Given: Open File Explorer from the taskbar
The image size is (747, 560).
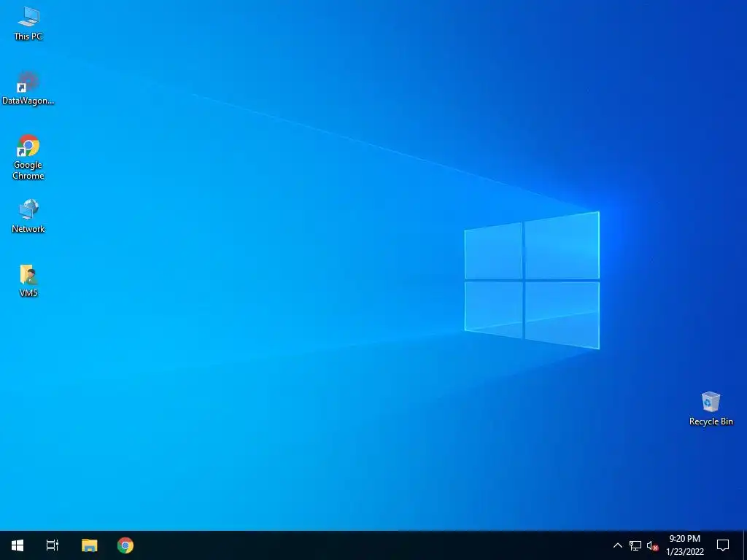Looking at the screenshot, I should [89, 545].
